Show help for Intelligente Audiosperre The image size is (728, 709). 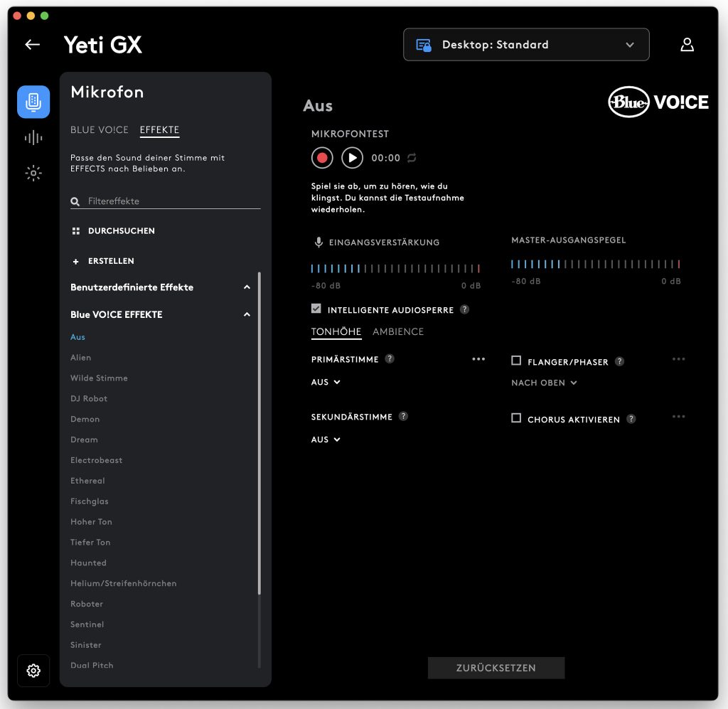(x=464, y=309)
